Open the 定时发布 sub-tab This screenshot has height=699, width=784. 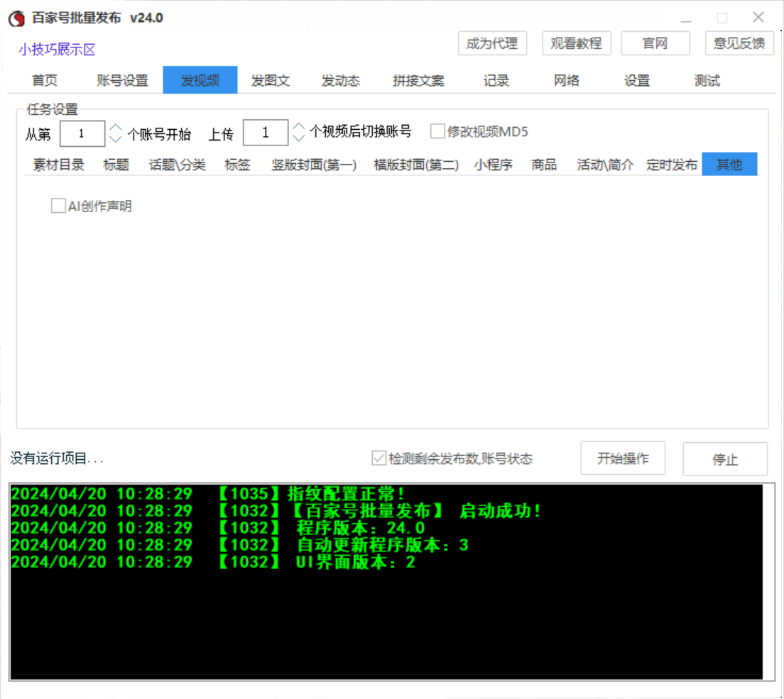click(x=672, y=165)
